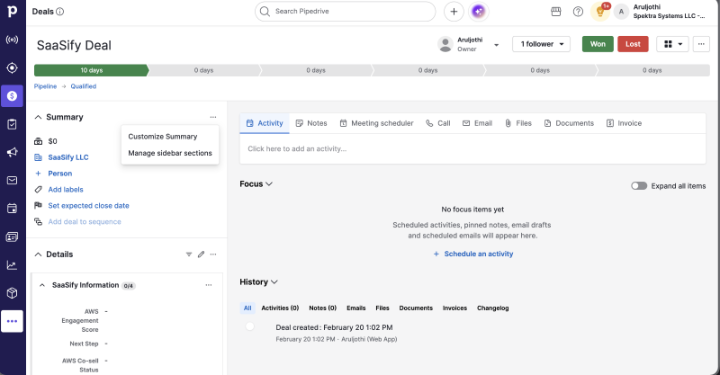Open the target-shaped Focus icon in sidebar
The height and width of the screenshot is (375, 720).
tap(12, 68)
